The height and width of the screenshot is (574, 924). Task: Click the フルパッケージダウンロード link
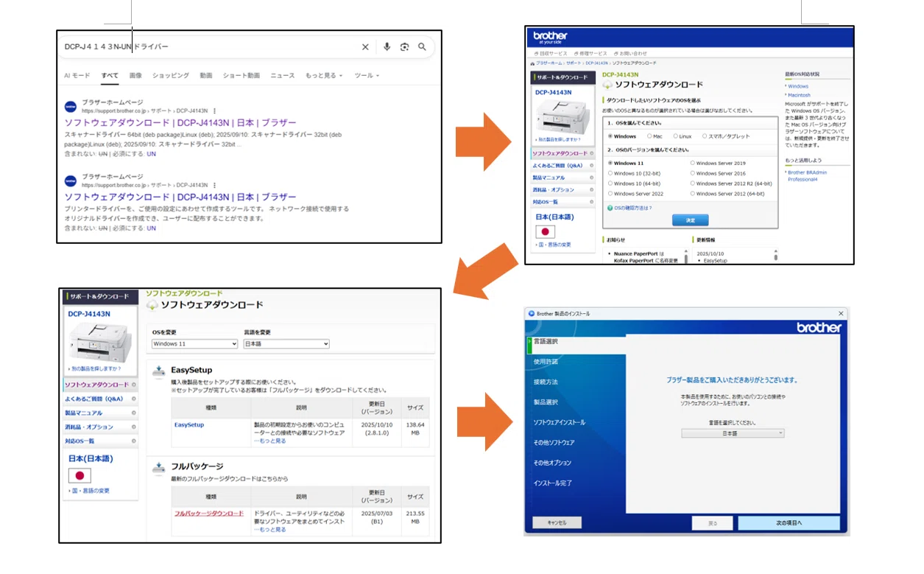209,513
